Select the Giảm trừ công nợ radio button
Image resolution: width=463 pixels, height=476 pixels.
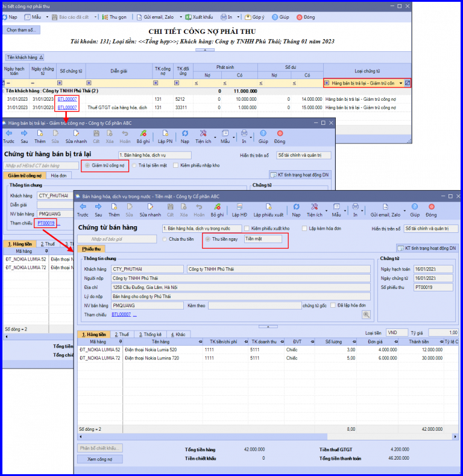87,165
